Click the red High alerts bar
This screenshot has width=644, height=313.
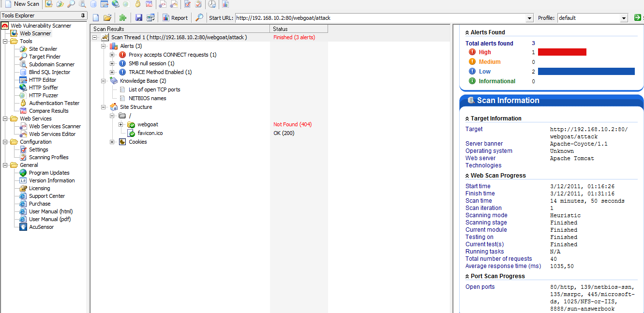pyautogui.click(x=562, y=52)
